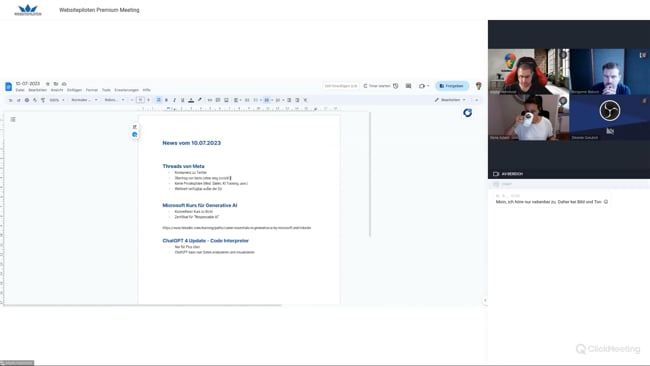
Task: Toggle italic formatting
Action: 175,100
